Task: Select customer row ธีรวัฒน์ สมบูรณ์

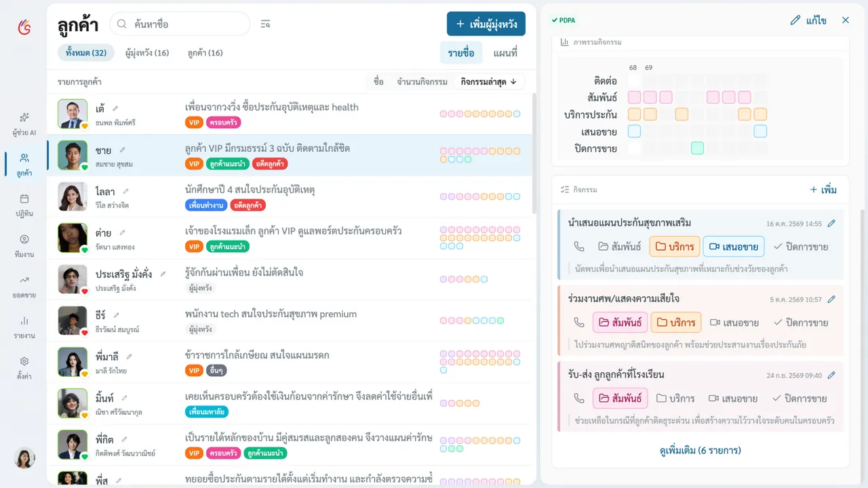Action: tap(290, 321)
